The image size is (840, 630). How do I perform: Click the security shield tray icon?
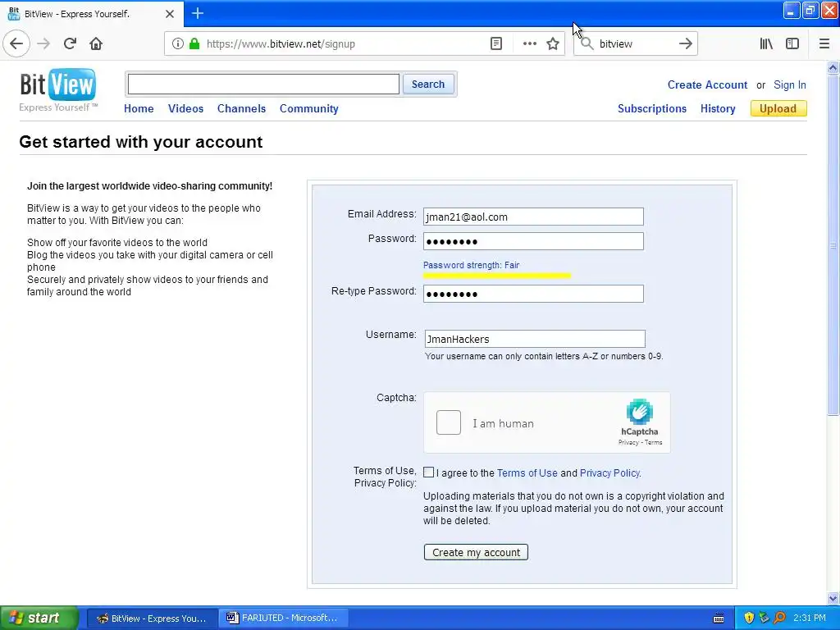748,619
